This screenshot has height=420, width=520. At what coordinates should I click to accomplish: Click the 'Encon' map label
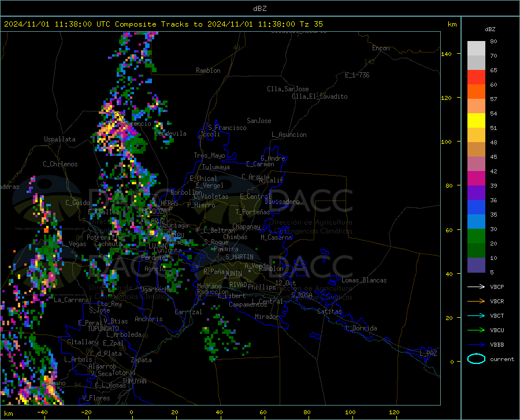(381, 48)
